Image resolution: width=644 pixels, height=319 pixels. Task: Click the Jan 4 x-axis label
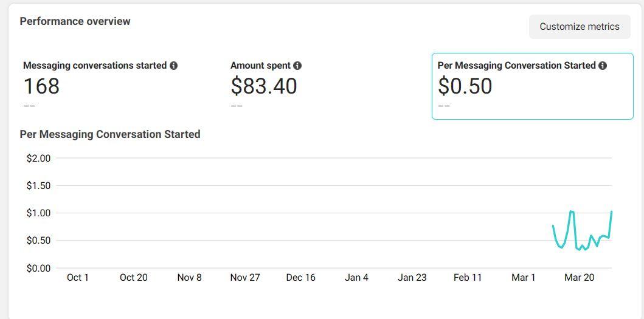coord(356,278)
